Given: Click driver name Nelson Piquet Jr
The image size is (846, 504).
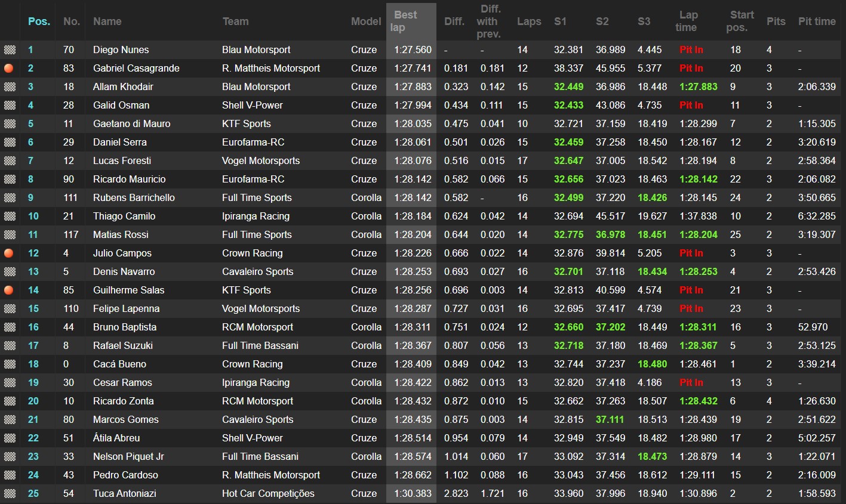Looking at the screenshot, I should pyautogui.click(x=128, y=456).
